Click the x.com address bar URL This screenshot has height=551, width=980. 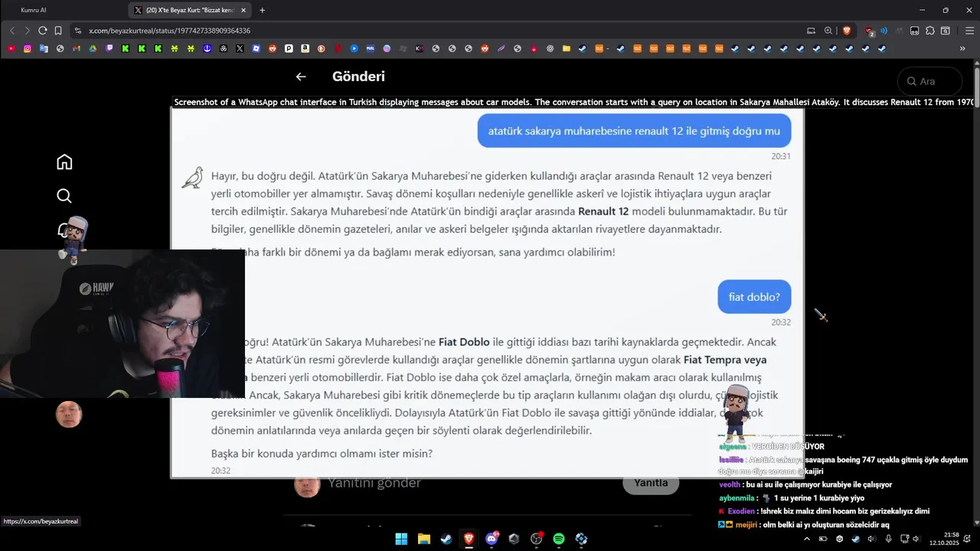click(x=170, y=31)
